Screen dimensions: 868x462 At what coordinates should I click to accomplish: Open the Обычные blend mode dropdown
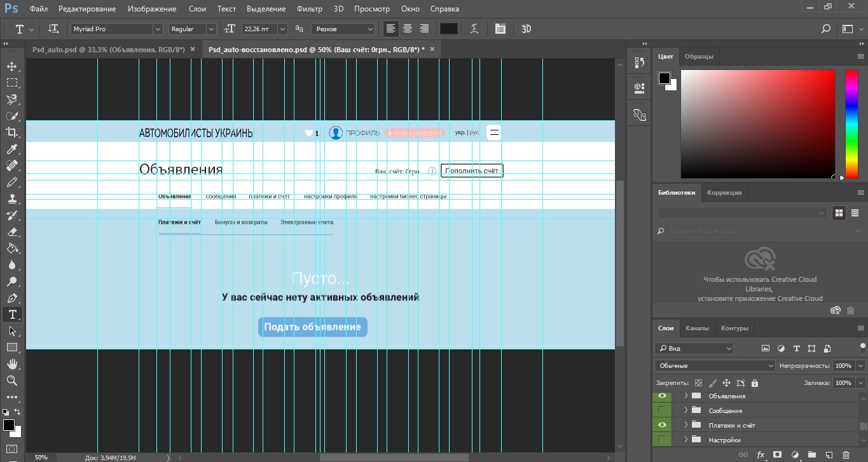coord(715,366)
